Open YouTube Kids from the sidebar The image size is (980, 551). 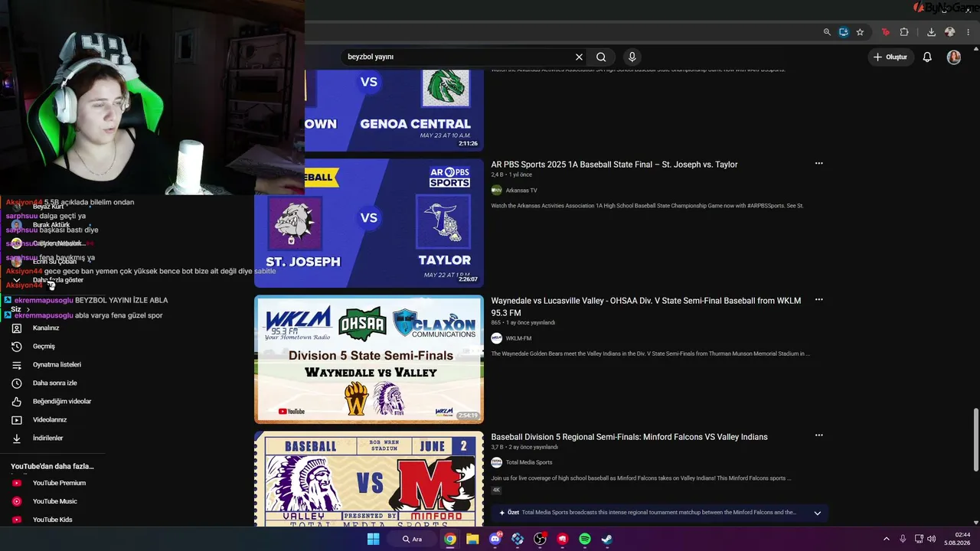pyautogui.click(x=52, y=520)
